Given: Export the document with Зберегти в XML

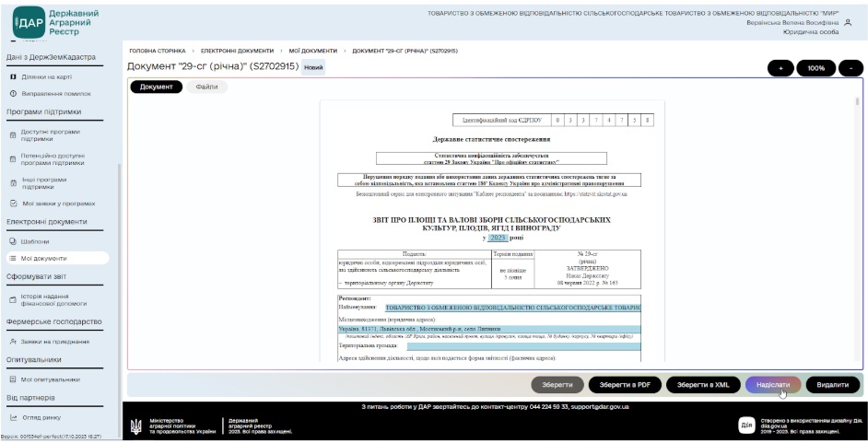Looking at the screenshot, I should pos(703,385).
